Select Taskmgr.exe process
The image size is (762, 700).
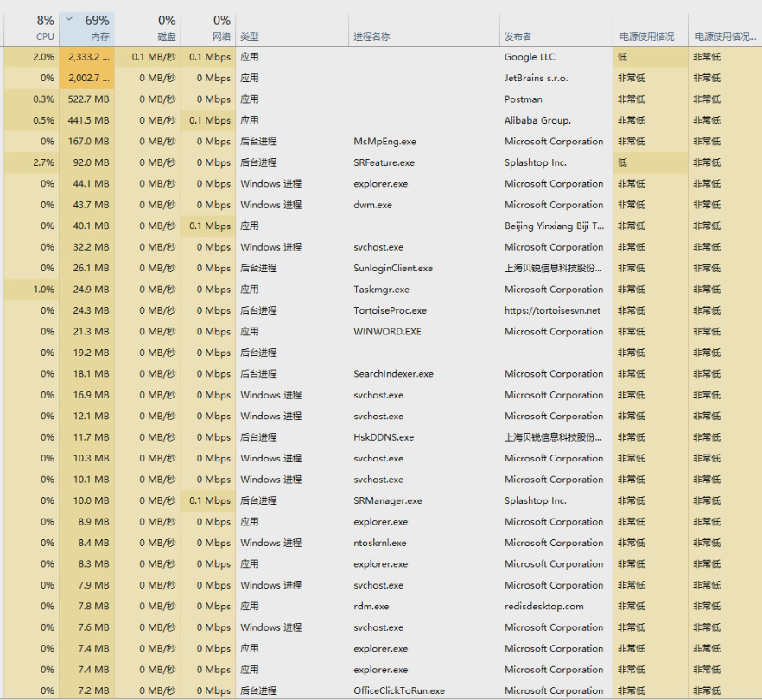382,290
